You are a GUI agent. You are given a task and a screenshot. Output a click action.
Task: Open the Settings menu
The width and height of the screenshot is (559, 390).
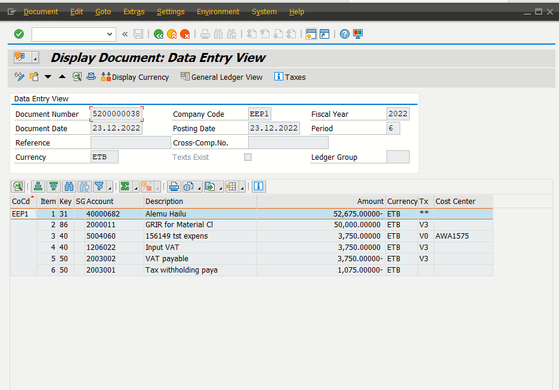point(171,12)
